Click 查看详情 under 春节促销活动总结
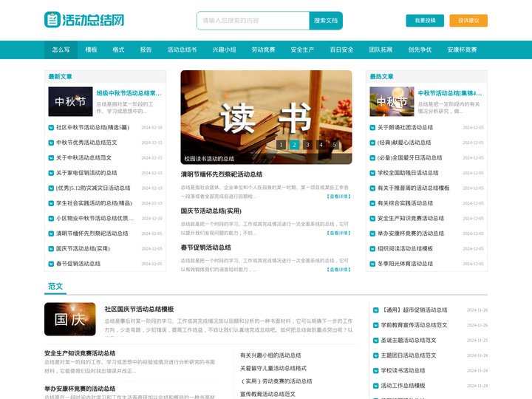The height and width of the screenshot is (399, 532). tap(338, 270)
